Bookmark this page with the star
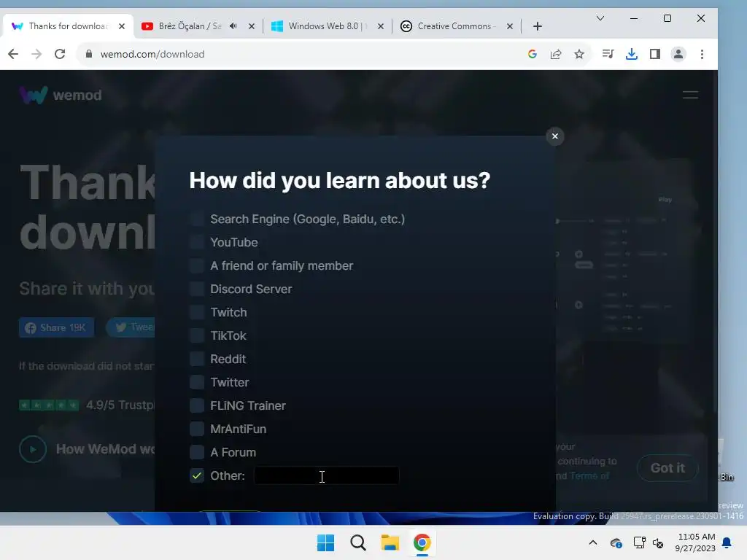This screenshot has height=560, width=747. [578, 54]
